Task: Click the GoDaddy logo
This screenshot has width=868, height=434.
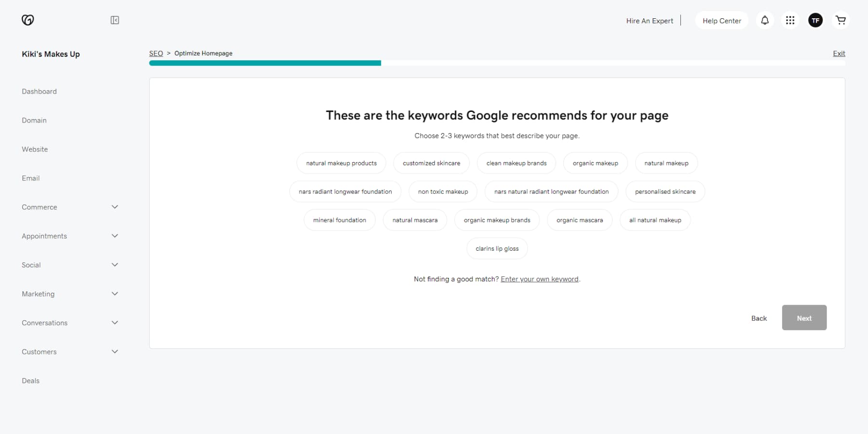Action: pyautogui.click(x=27, y=20)
